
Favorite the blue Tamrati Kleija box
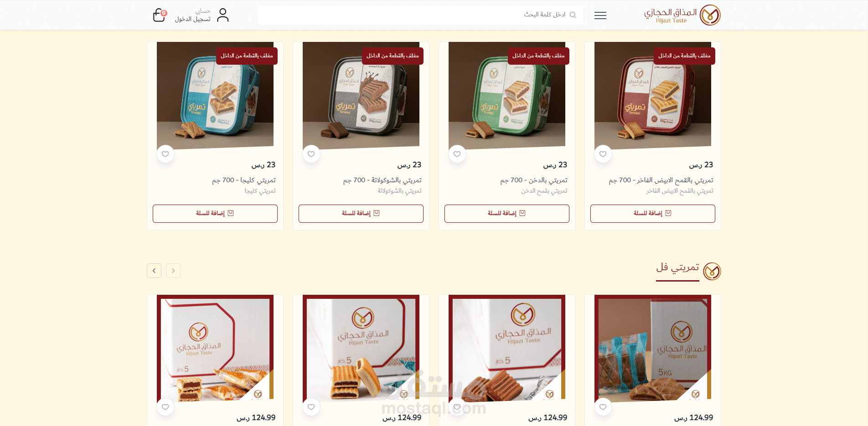[165, 154]
